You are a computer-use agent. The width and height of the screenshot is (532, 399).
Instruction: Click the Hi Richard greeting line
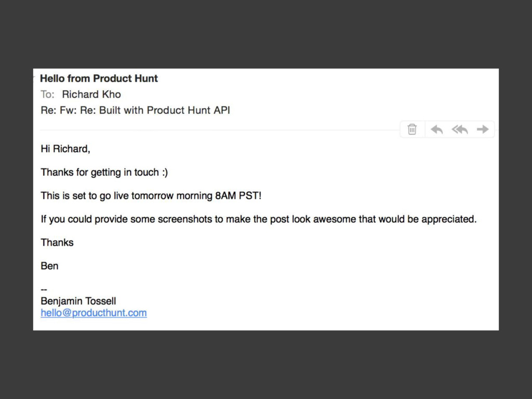[65, 149]
